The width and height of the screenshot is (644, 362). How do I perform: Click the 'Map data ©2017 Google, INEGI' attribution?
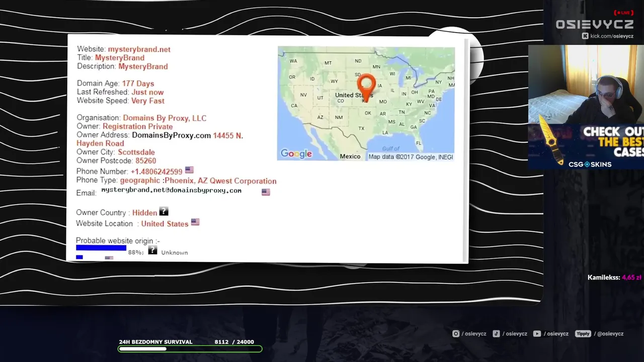tap(411, 157)
